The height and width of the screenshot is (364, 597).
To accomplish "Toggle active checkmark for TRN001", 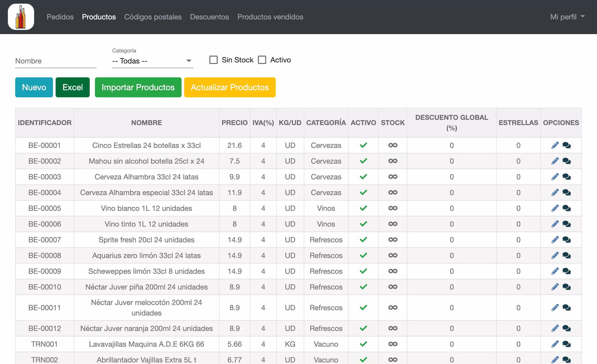I will click(363, 344).
